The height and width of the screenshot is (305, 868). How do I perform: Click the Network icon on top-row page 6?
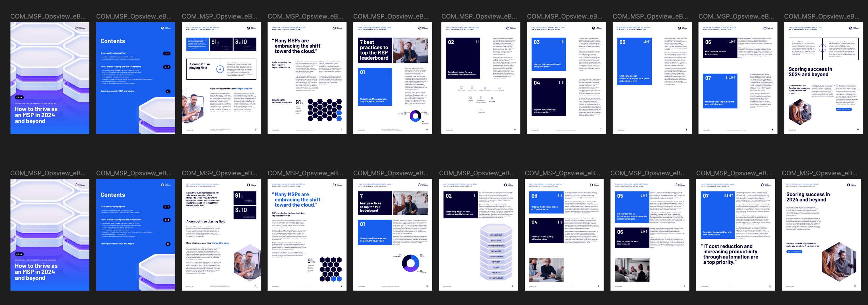coord(492,99)
